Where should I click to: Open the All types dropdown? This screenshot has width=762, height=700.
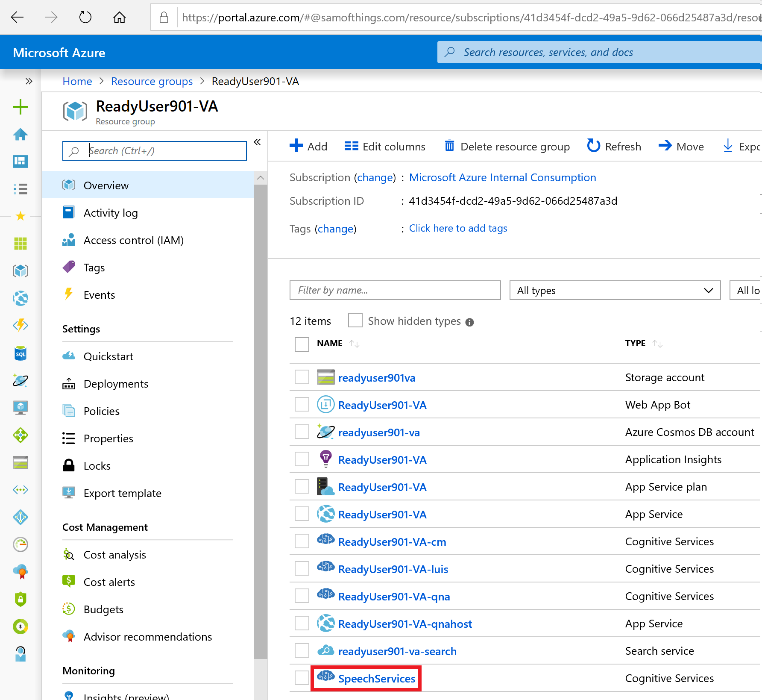pos(615,290)
